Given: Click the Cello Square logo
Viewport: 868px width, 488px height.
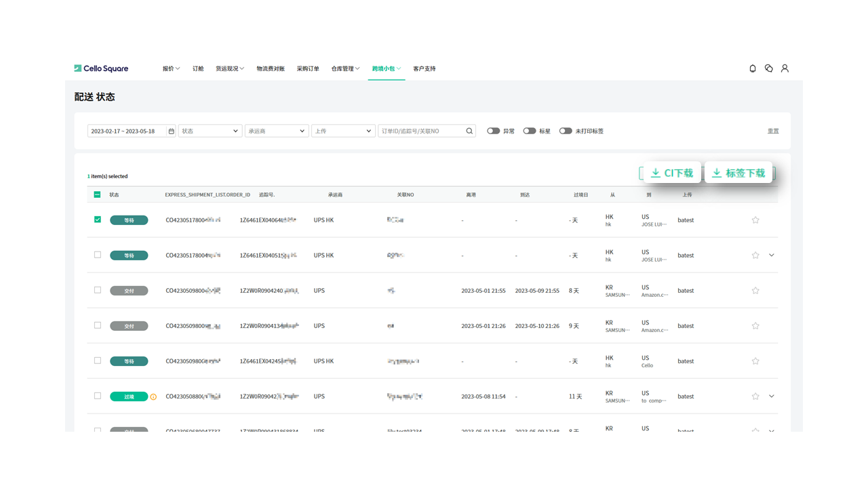Looking at the screenshot, I should 101,68.
